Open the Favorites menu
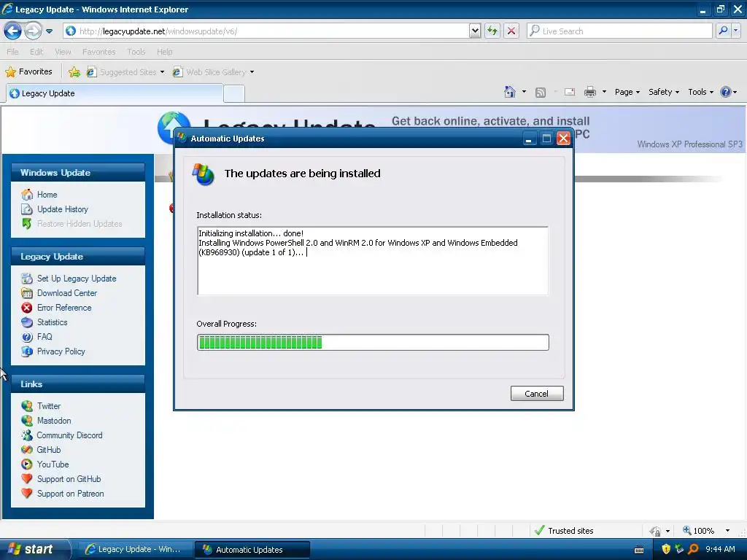This screenshot has width=747, height=560. pos(98,52)
